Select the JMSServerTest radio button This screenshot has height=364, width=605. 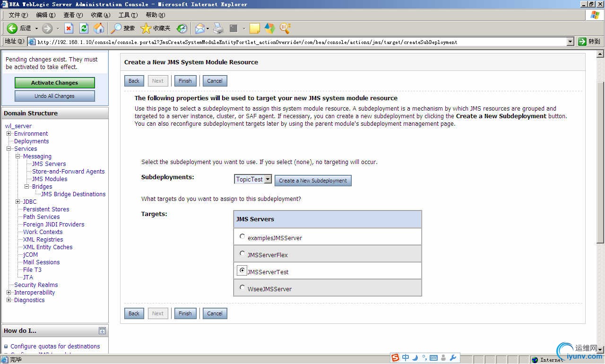242,270
